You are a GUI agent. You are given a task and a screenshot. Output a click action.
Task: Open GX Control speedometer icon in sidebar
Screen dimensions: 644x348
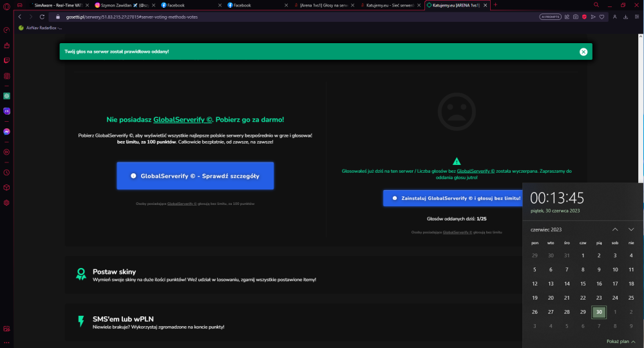pos(6,30)
